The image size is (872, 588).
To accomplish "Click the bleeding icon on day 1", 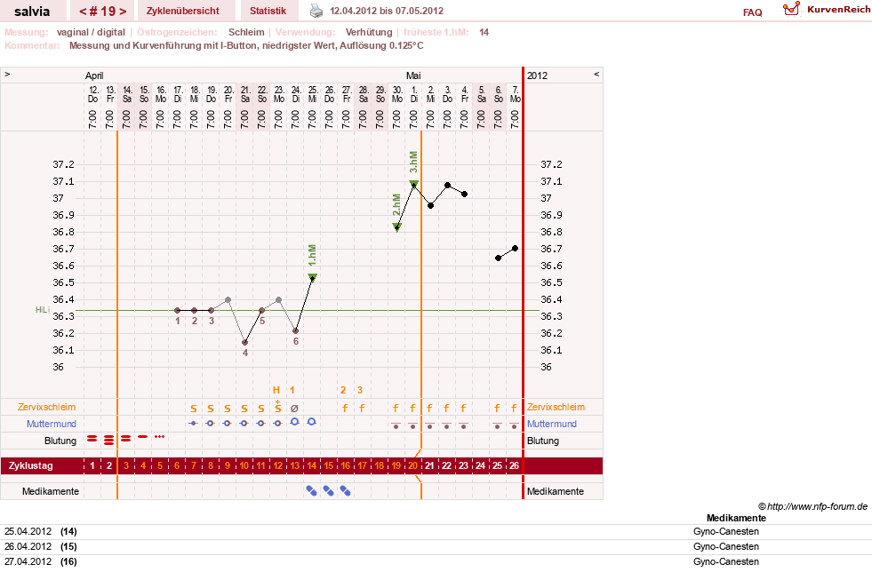I will (92, 439).
